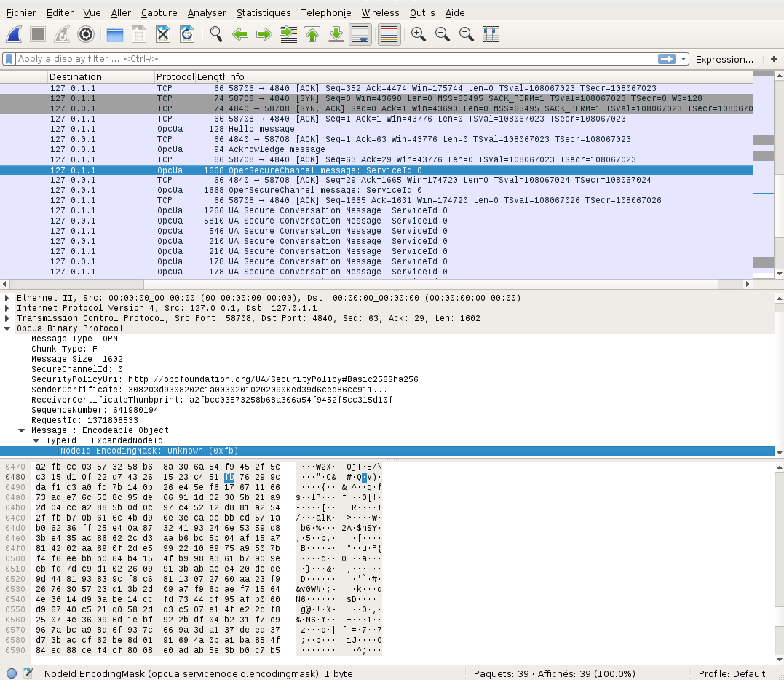Restart the current capture
Screen dimensions: 784x680
(61, 34)
